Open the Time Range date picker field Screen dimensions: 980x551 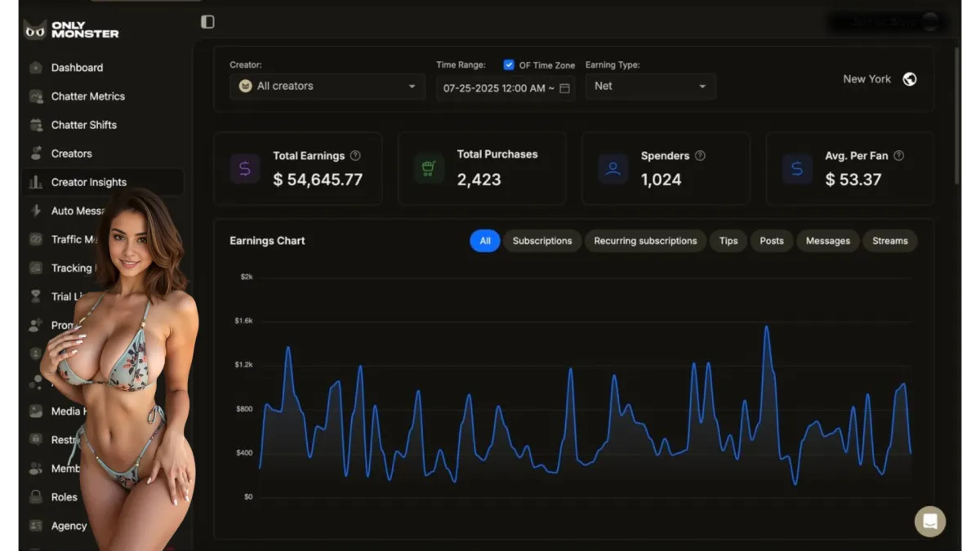click(498, 88)
